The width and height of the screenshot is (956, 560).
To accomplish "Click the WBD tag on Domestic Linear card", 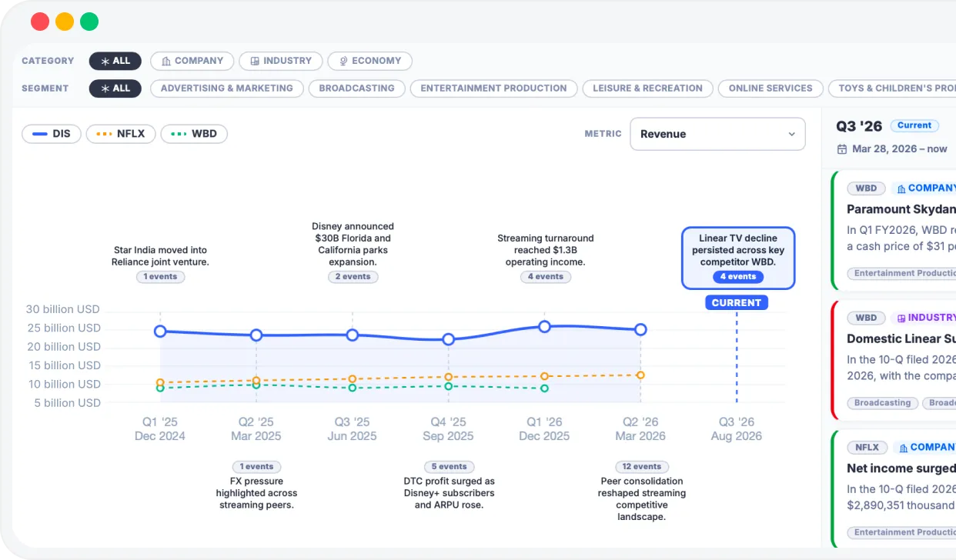I will click(866, 318).
